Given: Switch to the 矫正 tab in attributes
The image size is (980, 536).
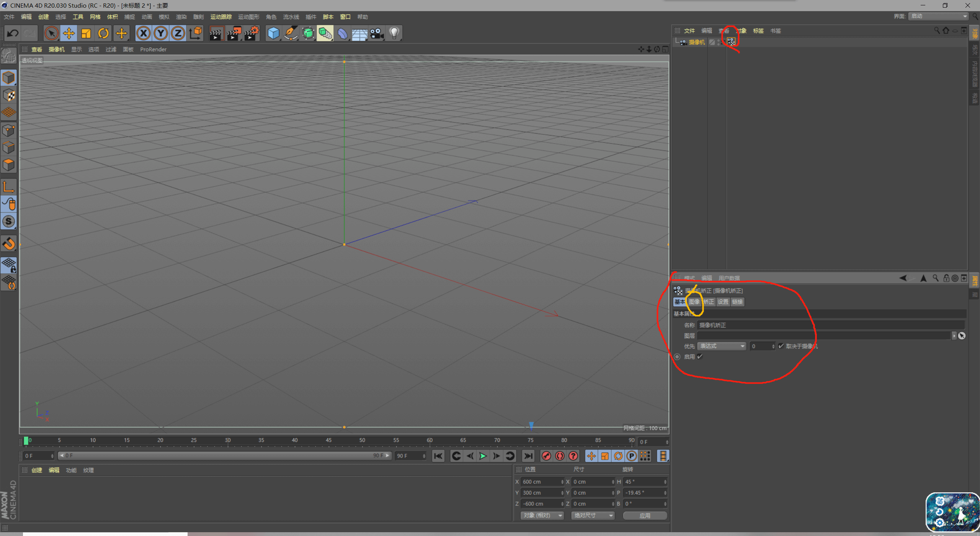Looking at the screenshot, I should pos(708,302).
